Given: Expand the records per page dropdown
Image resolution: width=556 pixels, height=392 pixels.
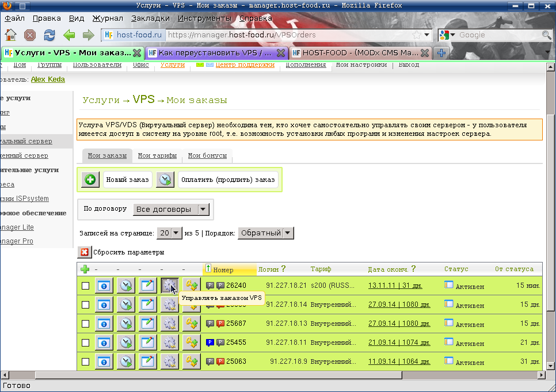Looking at the screenshot, I should (x=170, y=233).
